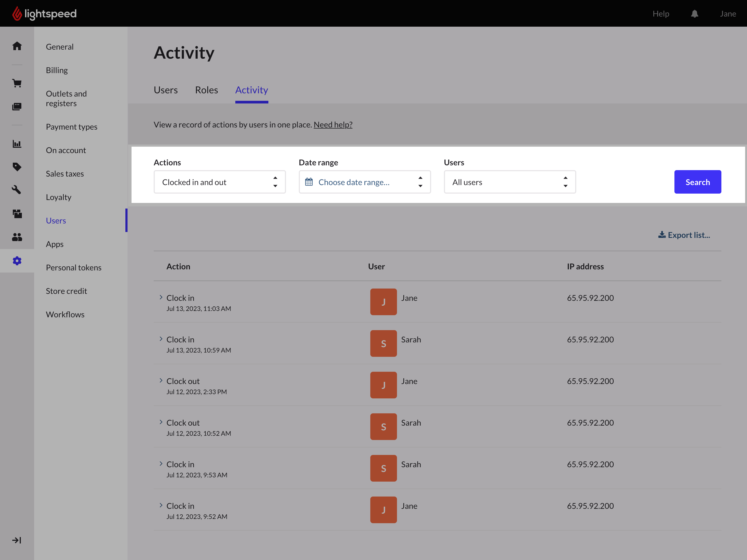The height and width of the screenshot is (560, 747).
Task: Open the notifications bell
Action: (694, 14)
